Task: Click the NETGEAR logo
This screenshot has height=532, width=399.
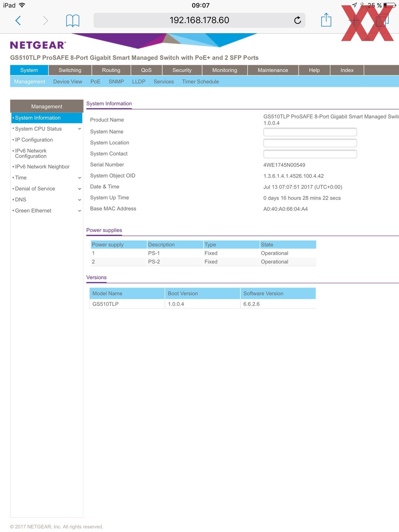Action: point(38,45)
